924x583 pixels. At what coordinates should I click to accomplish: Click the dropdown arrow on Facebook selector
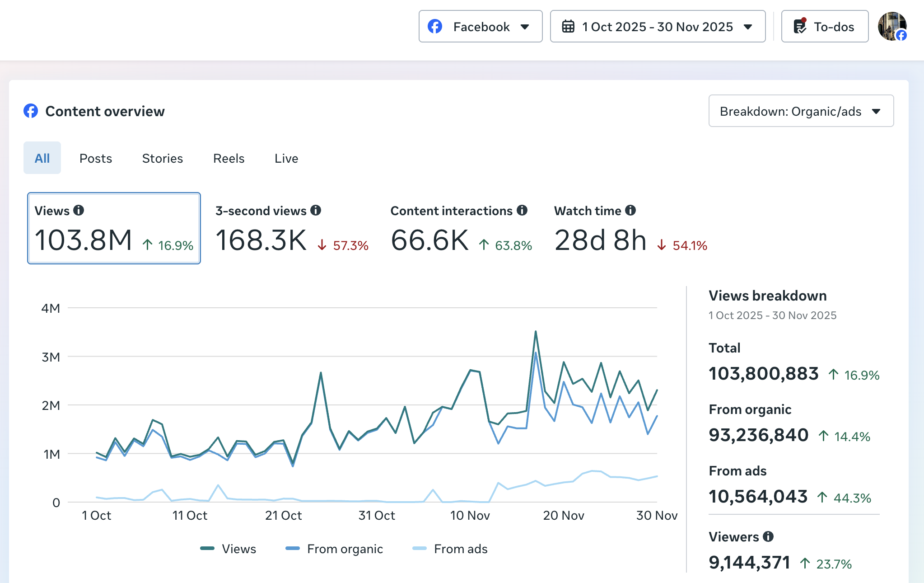click(x=525, y=27)
